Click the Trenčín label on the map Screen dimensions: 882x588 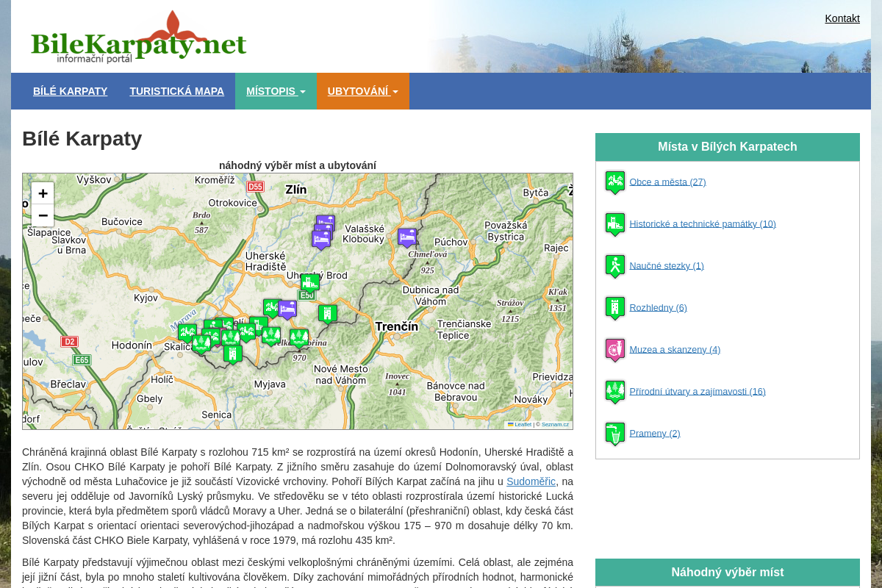pos(396,326)
